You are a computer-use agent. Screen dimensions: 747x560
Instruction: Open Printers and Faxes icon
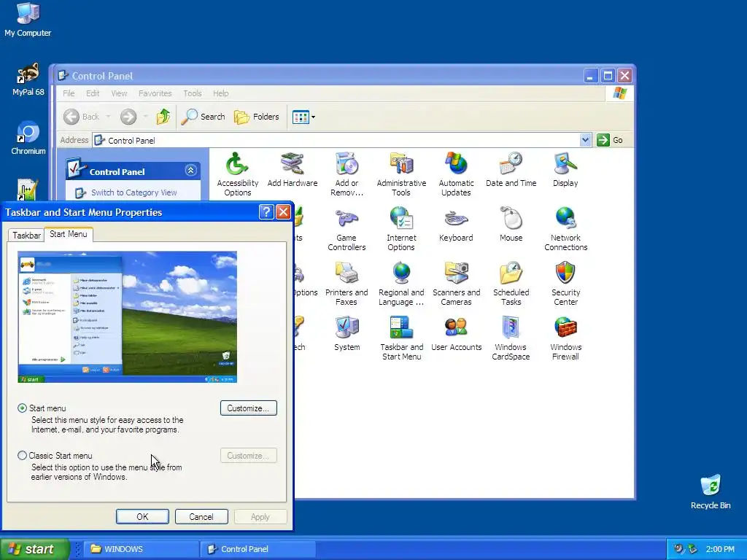(x=347, y=284)
